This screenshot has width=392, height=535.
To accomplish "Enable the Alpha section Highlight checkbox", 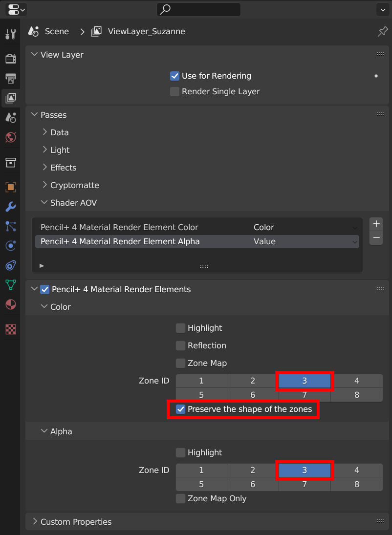I will coord(180,453).
